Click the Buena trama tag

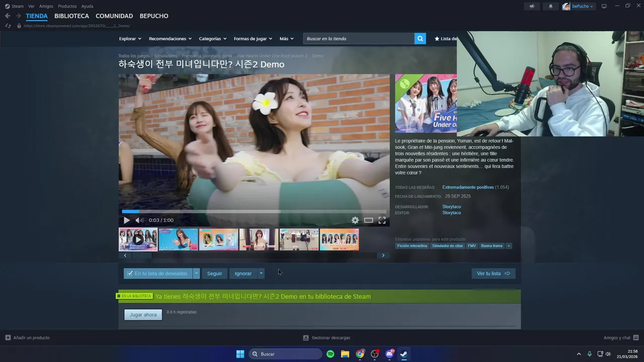[492, 246]
